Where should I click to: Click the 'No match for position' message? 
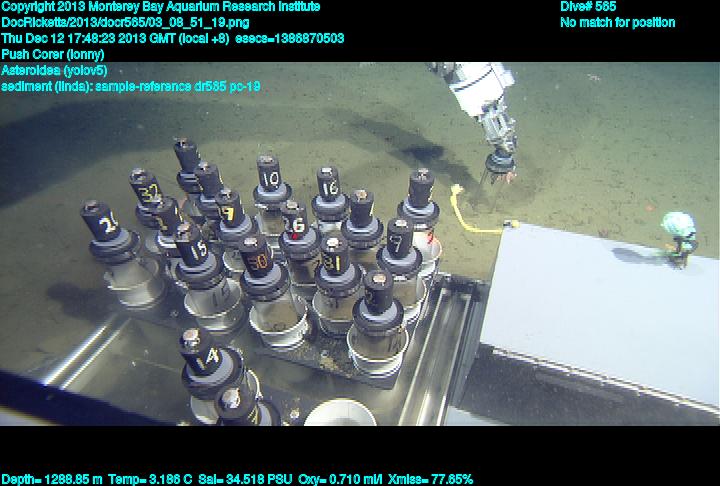click(618, 23)
